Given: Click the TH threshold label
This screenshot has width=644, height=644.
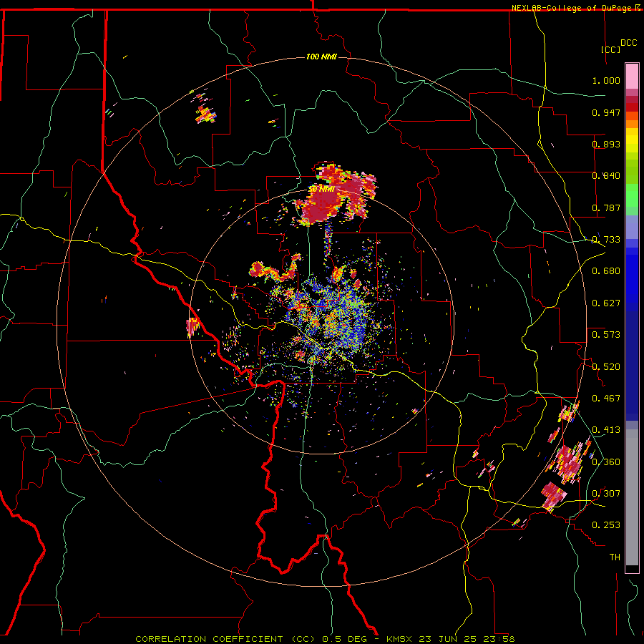Looking at the screenshot, I should (x=615, y=557).
